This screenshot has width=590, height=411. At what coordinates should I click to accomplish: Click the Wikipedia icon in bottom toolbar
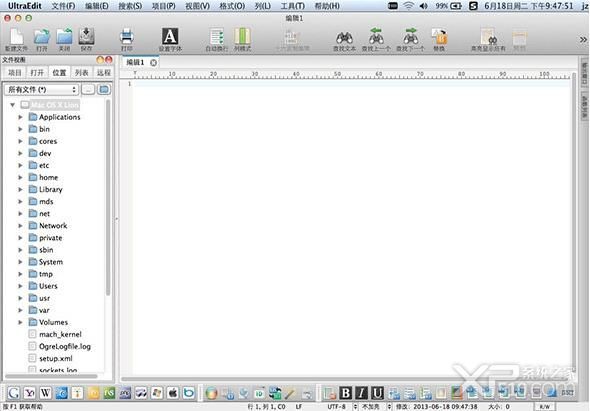click(46, 393)
